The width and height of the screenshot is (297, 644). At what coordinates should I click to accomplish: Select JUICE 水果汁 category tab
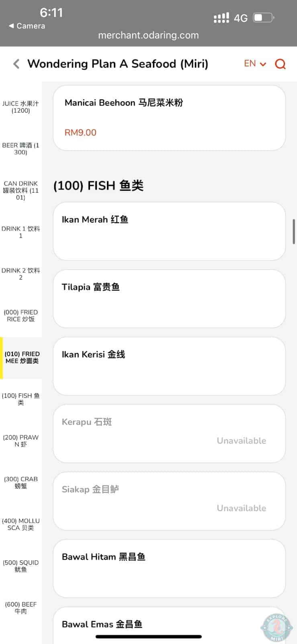point(20,107)
